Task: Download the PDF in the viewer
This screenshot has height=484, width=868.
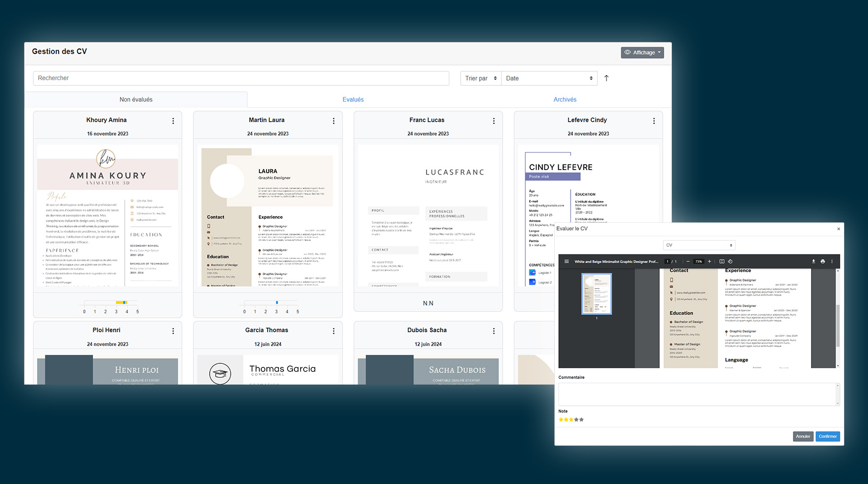Action: coord(813,262)
